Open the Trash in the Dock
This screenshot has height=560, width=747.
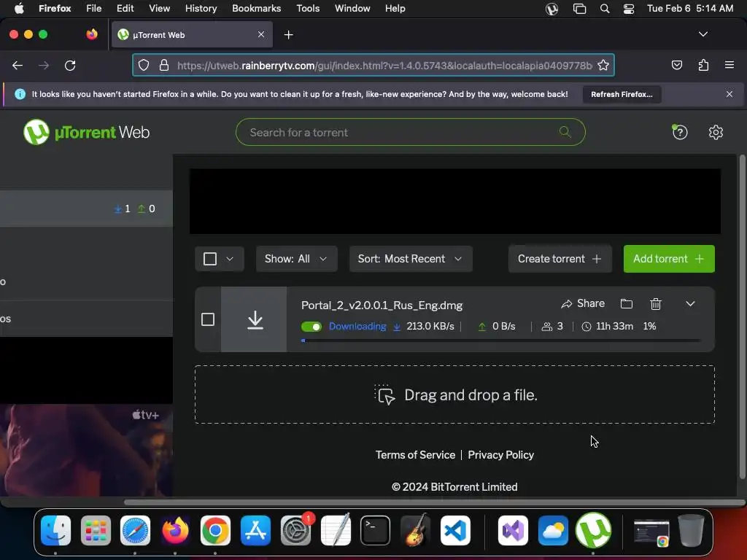[691, 530]
